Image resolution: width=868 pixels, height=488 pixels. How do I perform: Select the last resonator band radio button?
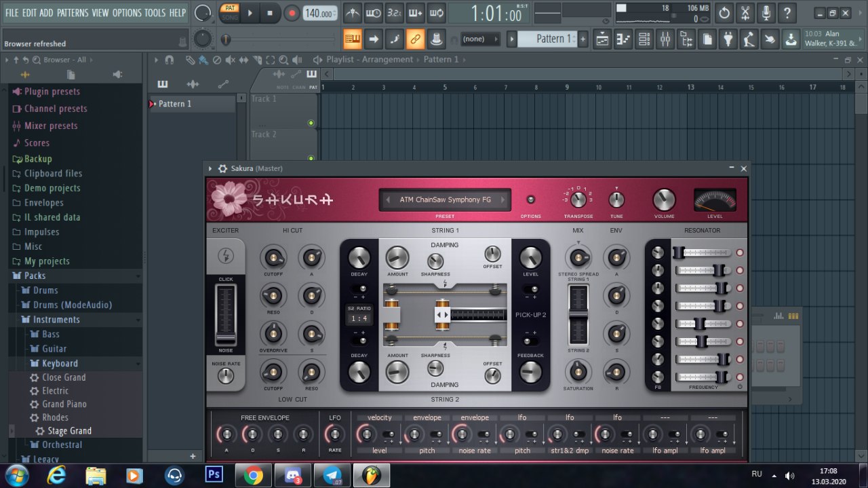click(740, 377)
